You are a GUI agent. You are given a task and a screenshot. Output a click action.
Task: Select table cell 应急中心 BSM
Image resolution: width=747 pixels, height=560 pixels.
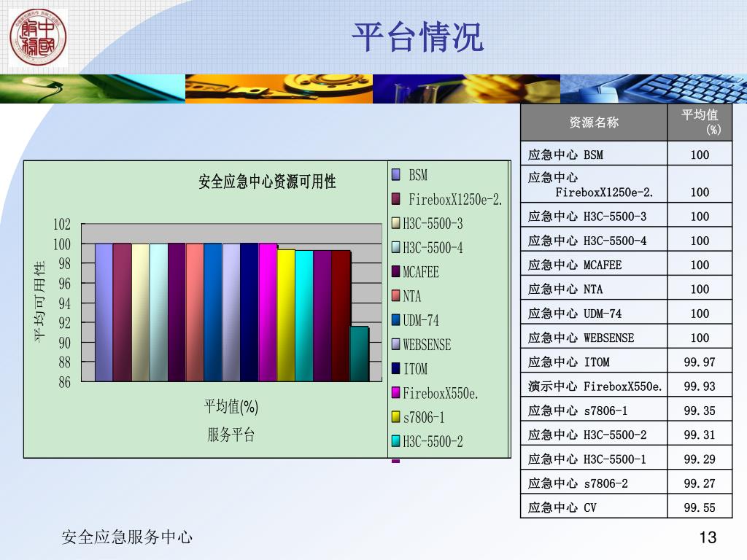pyautogui.click(x=594, y=155)
